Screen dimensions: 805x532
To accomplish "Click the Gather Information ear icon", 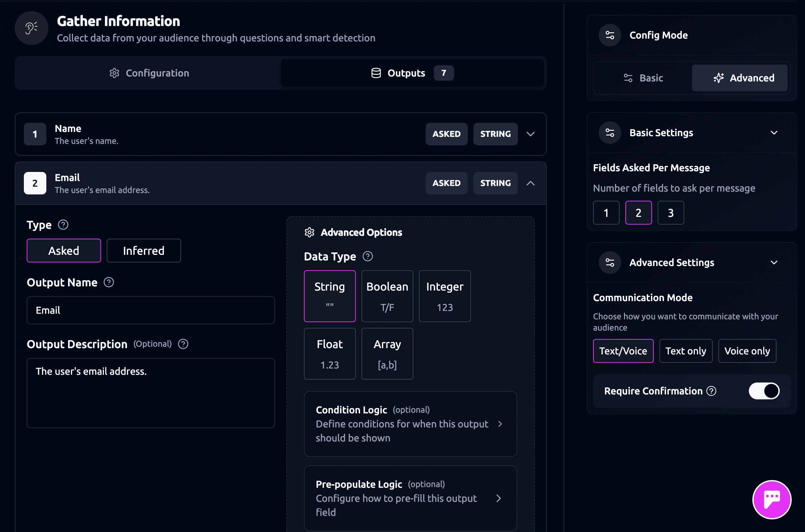I will pyautogui.click(x=32, y=28).
